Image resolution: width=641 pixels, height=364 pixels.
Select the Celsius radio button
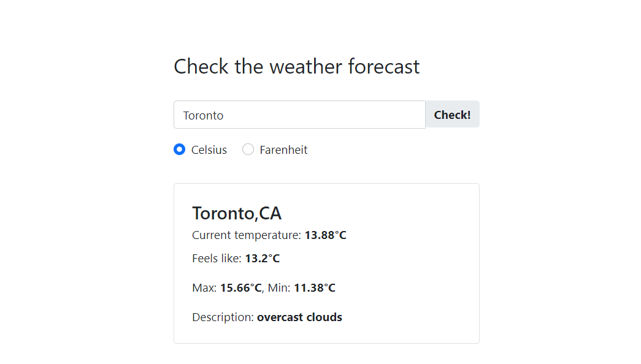[180, 150]
